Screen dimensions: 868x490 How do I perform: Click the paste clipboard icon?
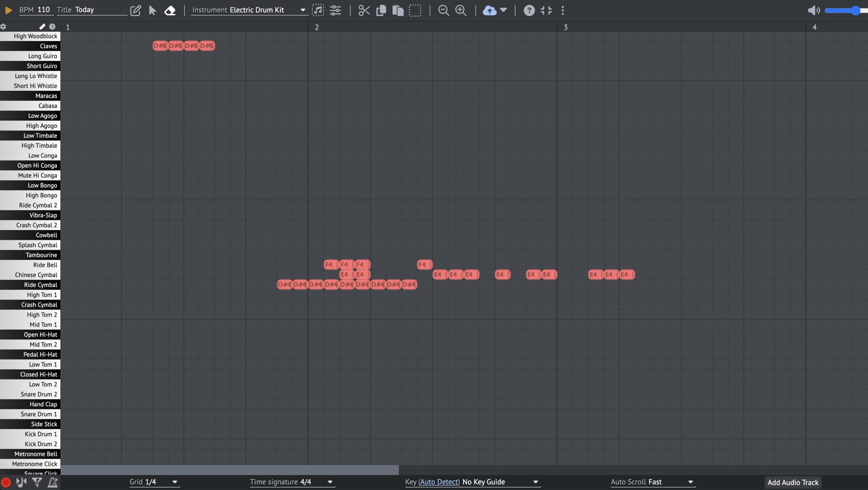click(x=398, y=10)
